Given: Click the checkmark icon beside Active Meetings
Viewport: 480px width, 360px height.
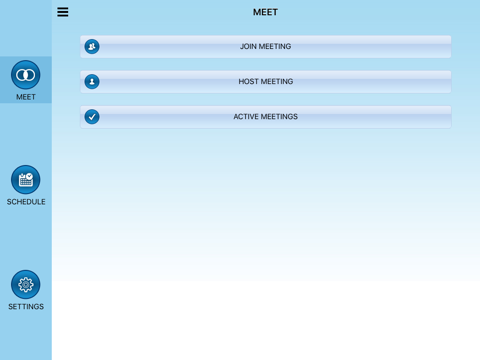Looking at the screenshot, I should pyautogui.click(x=92, y=117).
